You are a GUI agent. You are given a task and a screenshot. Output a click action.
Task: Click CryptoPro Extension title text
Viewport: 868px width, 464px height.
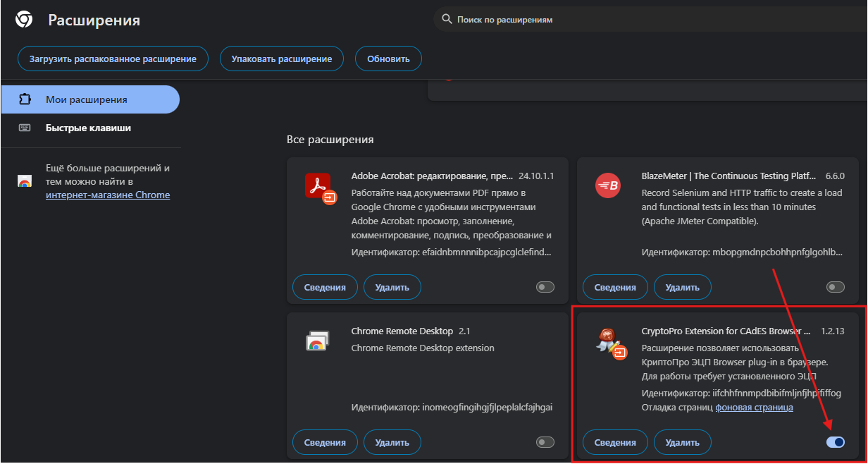pyautogui.click(x=726, y=331)
